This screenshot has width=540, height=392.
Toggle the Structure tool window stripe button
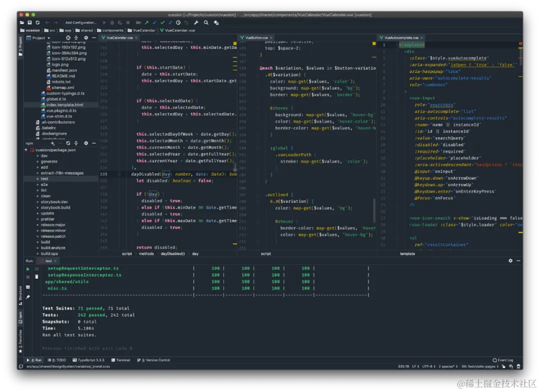click(20, 296)
